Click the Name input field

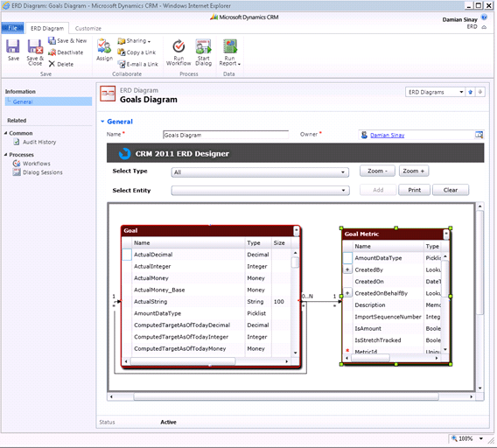(x=226, y=135)
